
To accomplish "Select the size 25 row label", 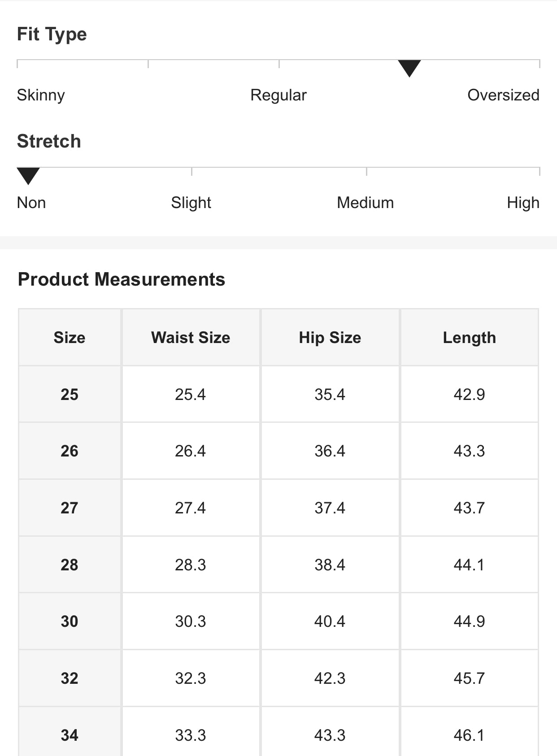I will pos(70,395).
